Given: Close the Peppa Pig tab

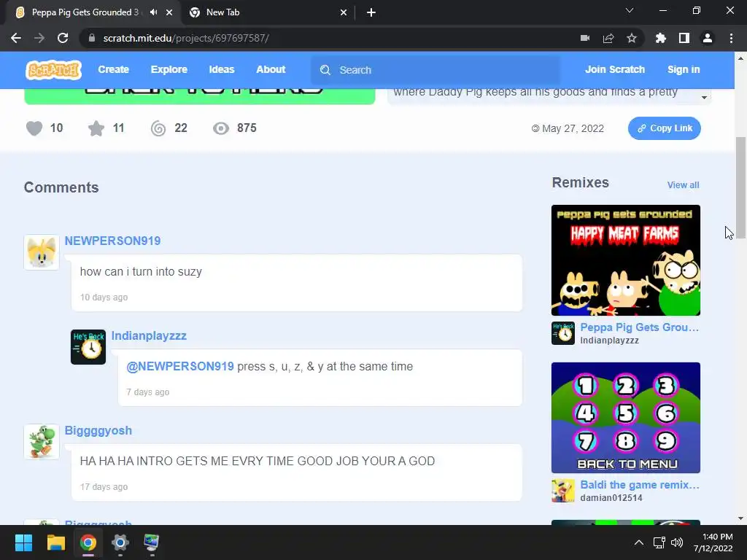Looking at the screenshot, I should pos(169,12).
